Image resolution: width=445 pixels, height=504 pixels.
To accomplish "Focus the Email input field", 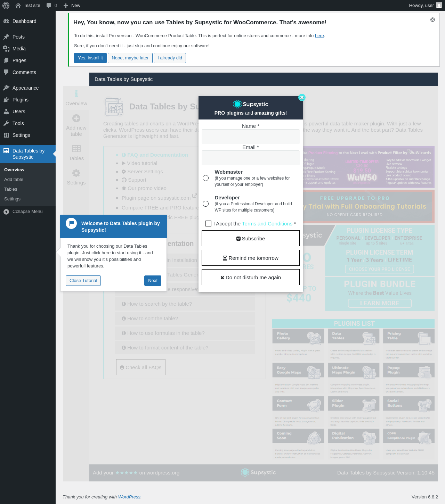I will coord(251,158).
